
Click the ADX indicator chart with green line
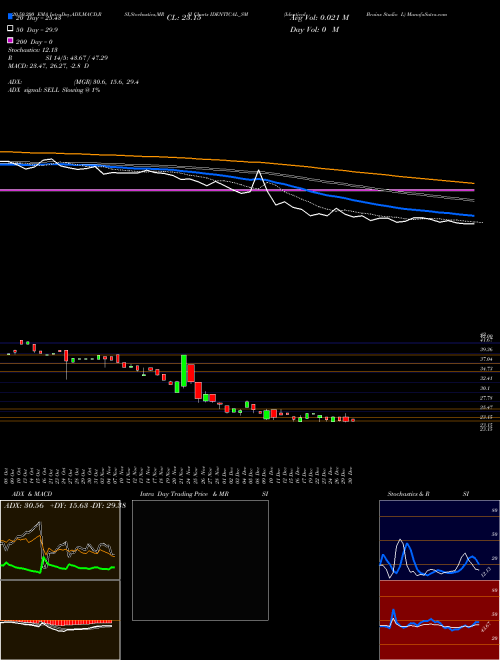click(x=60, y=540)
